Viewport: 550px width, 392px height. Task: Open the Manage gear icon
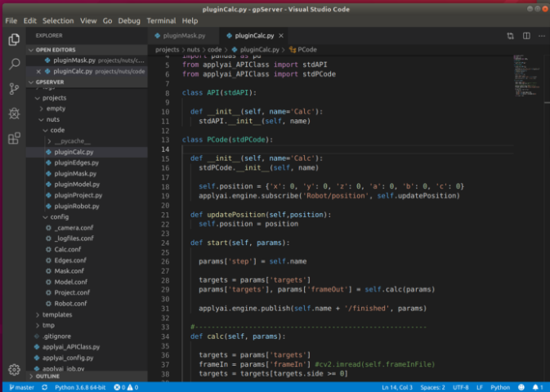(x=14, y=370)
